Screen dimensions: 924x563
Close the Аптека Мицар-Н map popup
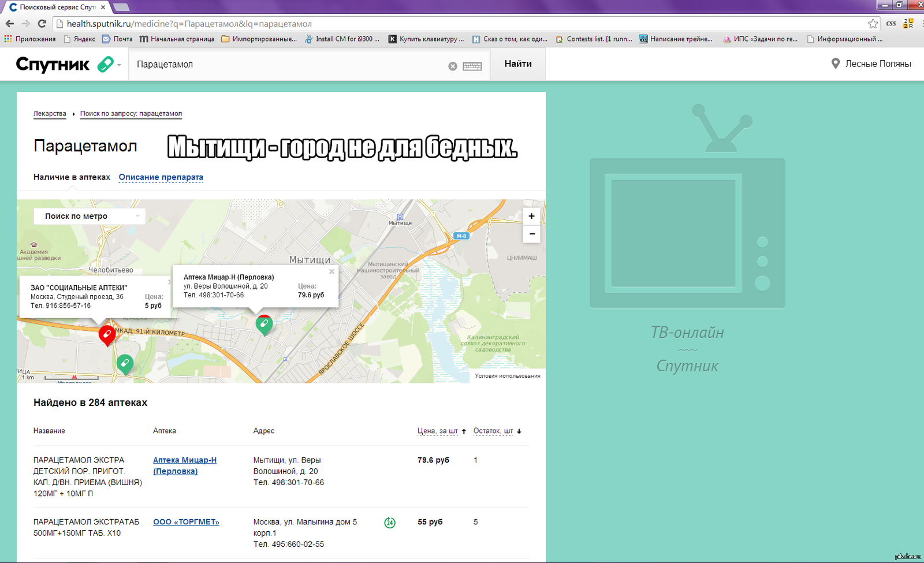point(331,271)
